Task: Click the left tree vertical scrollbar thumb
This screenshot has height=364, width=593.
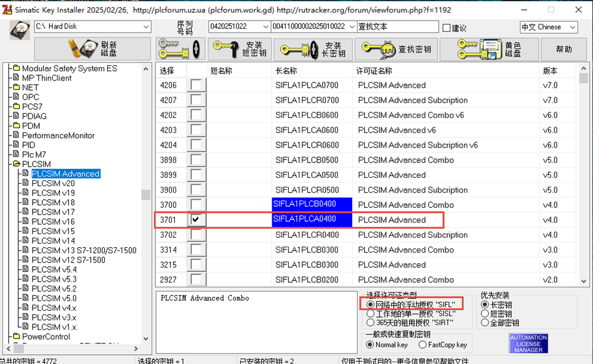Action: coord(146,195)
